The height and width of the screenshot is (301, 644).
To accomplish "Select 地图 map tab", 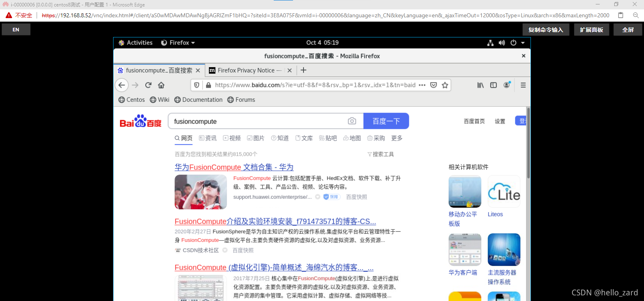I will (x=352, y=138).
